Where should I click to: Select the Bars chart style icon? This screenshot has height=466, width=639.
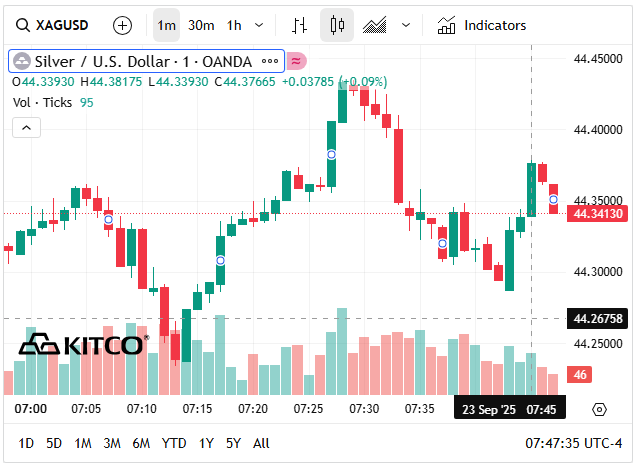(299, 25)
